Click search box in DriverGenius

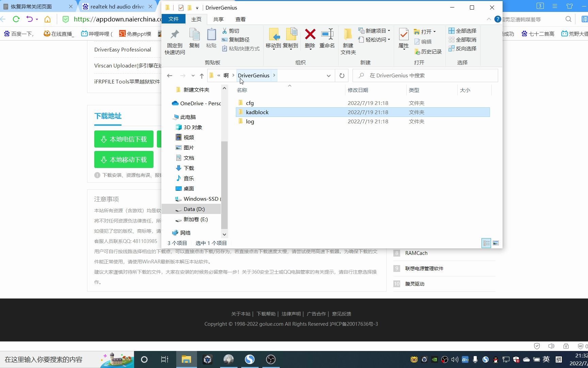click(425, 76)
